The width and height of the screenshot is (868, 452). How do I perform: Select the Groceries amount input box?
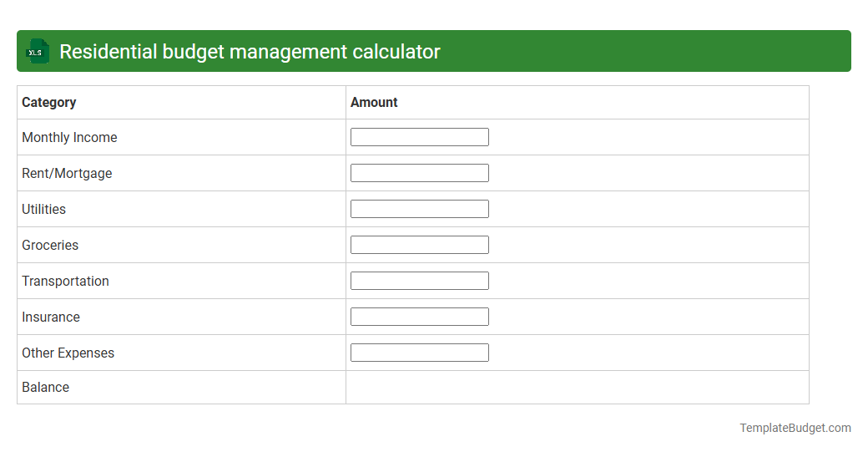point(420,245)
